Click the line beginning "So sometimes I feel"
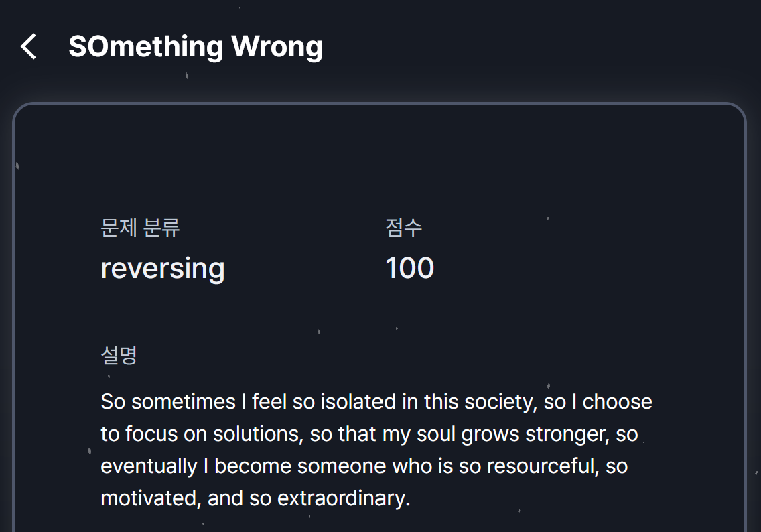The width and height of the screenshot is (761, 532). click(376, 402)
